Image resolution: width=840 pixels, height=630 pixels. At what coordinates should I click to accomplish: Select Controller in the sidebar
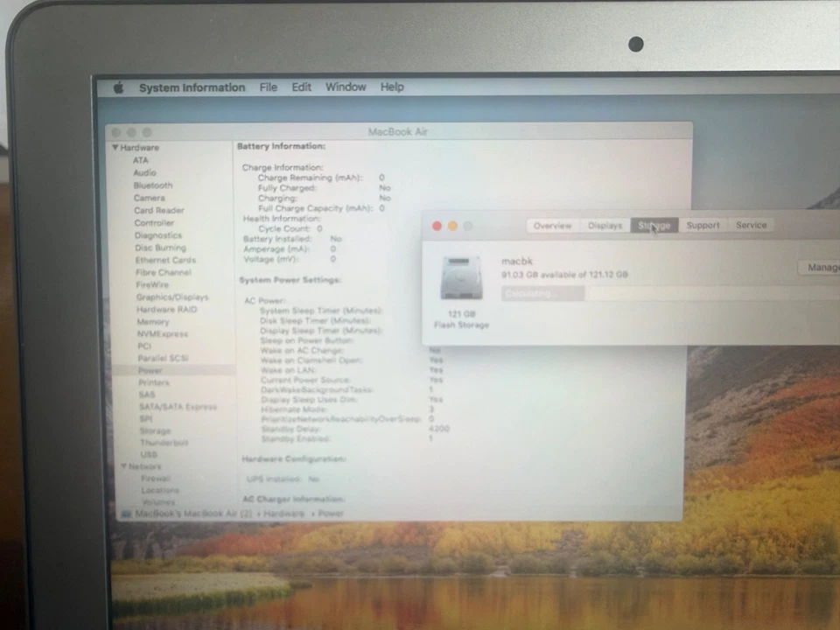point(154,223)
